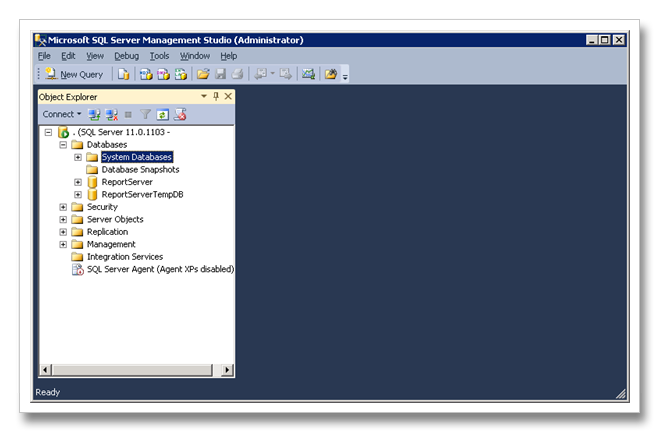Select the ReportServerTempDB database
Screen dimensions: 660x433
142,195
